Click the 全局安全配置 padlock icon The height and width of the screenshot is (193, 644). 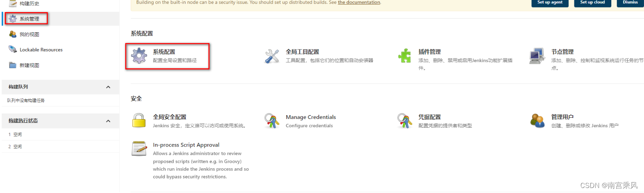coord(139,121)
